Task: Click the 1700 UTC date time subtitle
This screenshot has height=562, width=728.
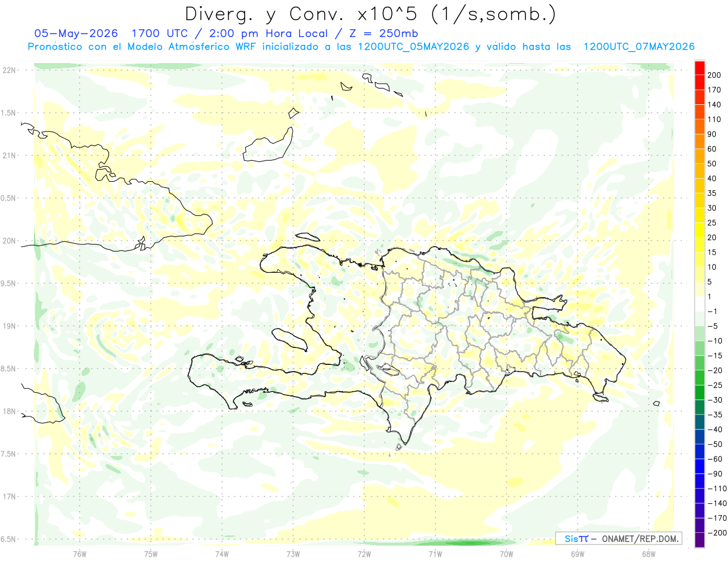Action: (x=226, y=33)
